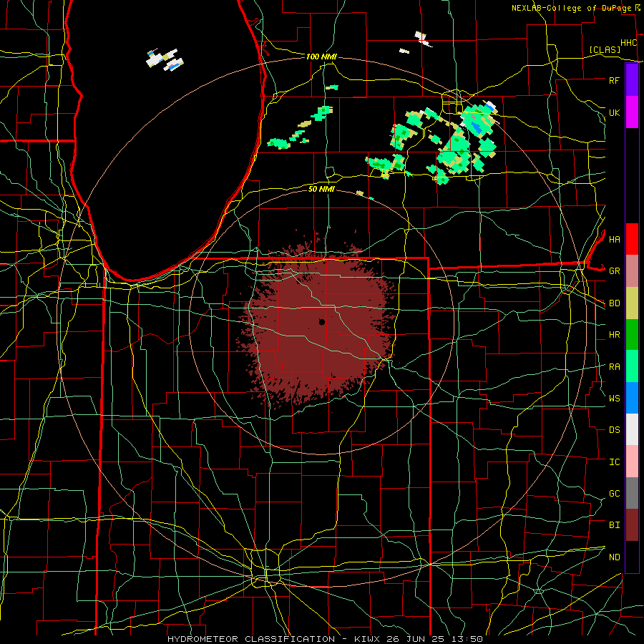Viewport: 644px width, 644px height.
Task: Click the BI brown legend swatch
Action: point(632,525)
